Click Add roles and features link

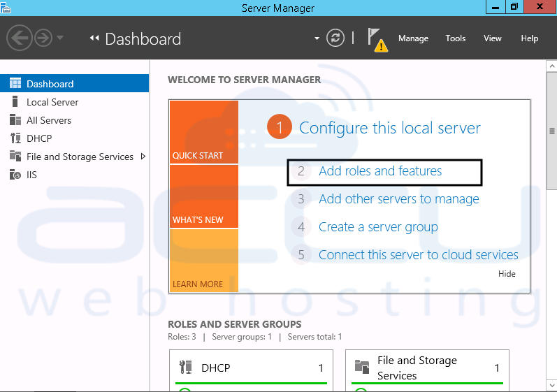point(380,171)
